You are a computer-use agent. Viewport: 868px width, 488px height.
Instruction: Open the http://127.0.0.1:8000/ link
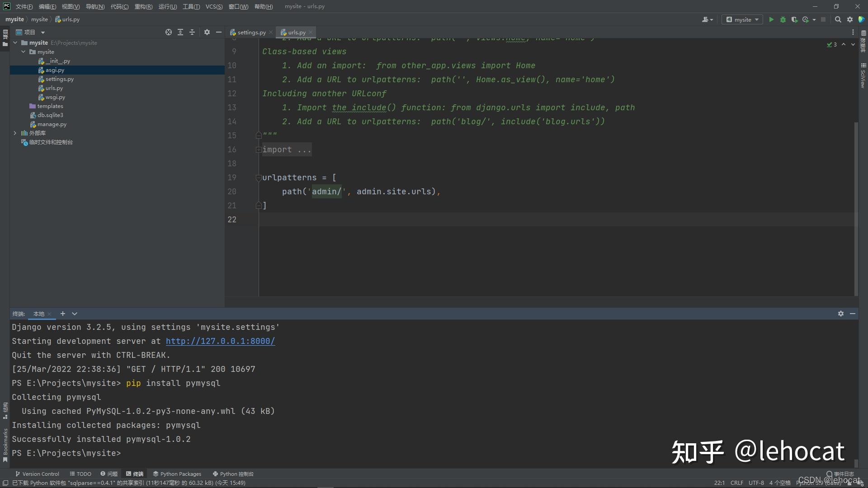coord(220,341)
